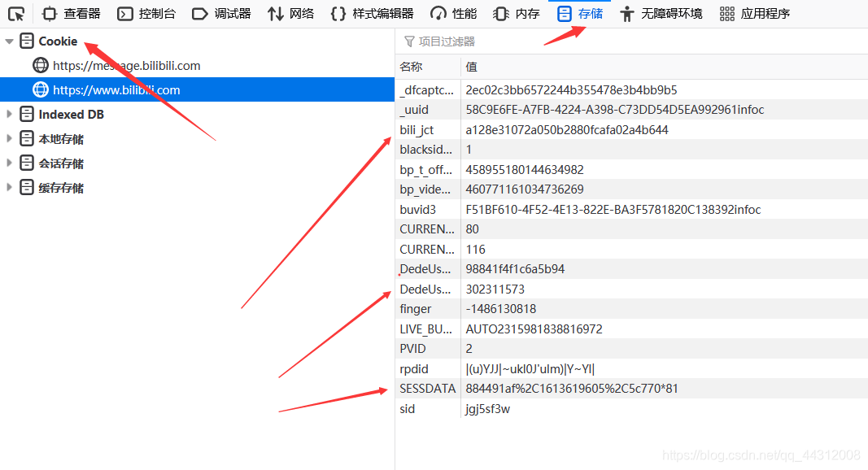Select Indexed DB tree label
Viewport: 868px width, 470px height.
(x=71, y=114)
